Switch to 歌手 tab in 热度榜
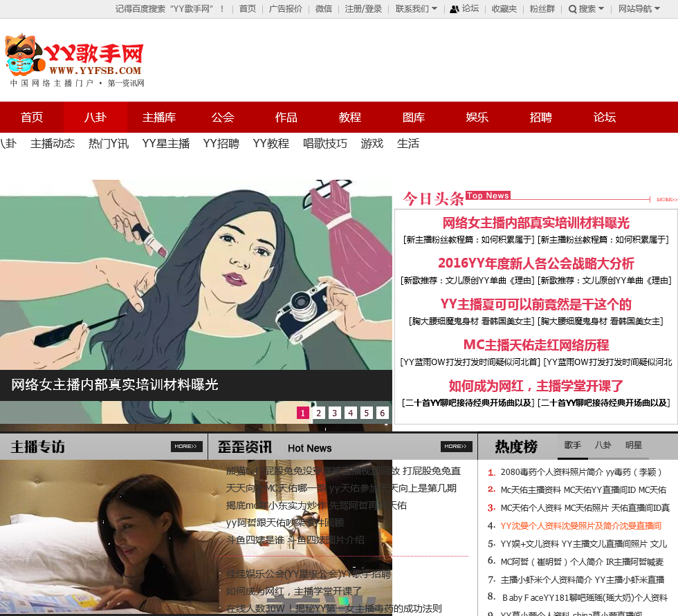 [573, 445]
